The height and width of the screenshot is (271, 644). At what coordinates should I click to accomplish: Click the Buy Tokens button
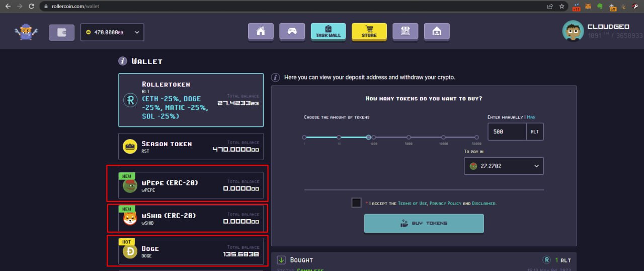click(x=424, y=223)
